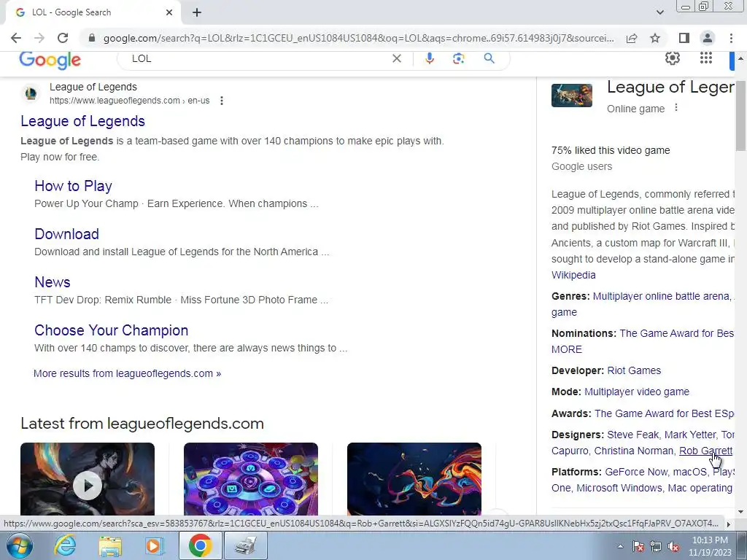Reload the current page

click(x=63, y=38)
